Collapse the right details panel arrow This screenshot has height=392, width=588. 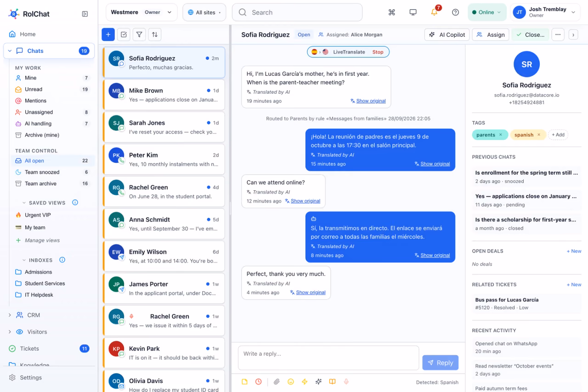[x=573, y=34]
